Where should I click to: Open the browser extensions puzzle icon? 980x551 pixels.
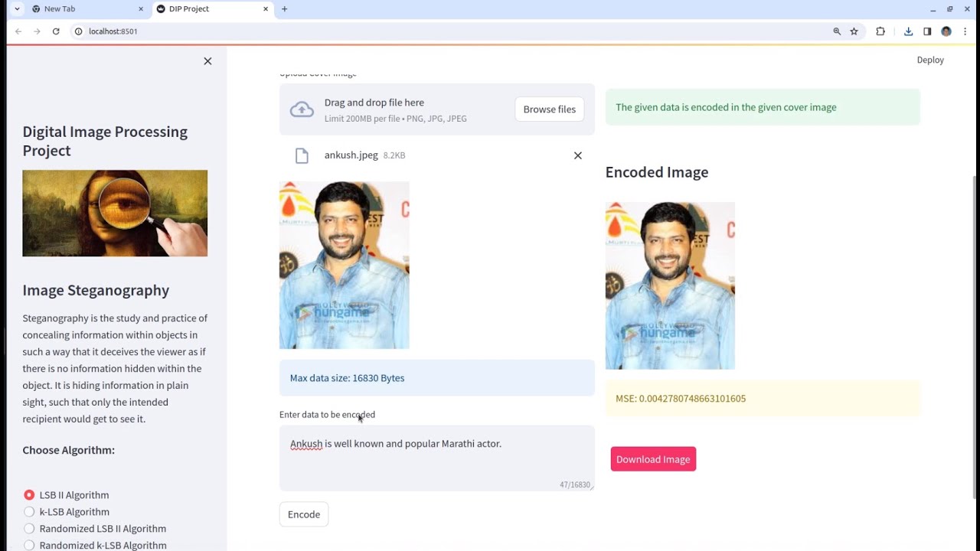tap(880, 31)
